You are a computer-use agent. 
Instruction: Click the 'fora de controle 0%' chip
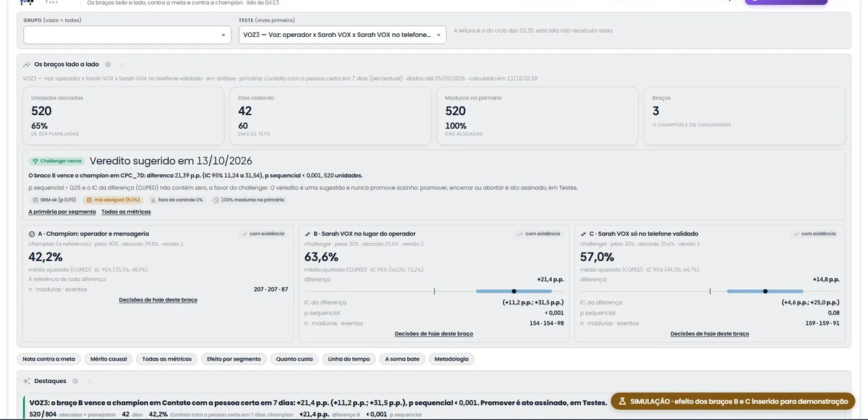coord(177,200)
